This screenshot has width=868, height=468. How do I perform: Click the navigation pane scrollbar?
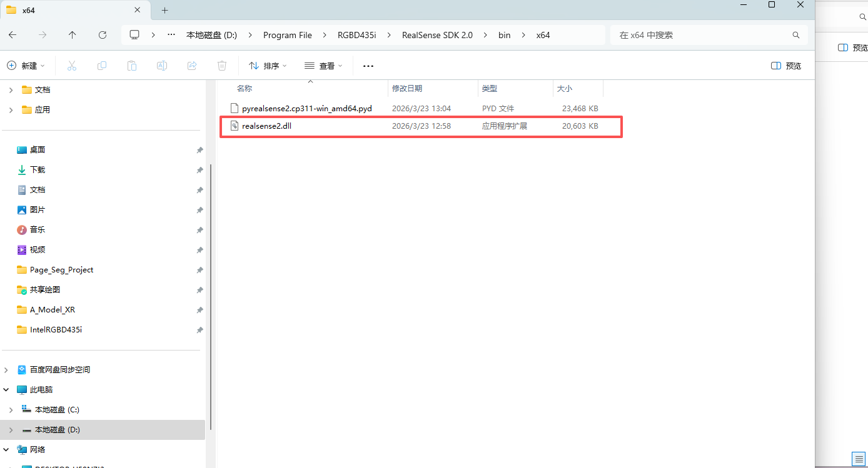tap(211, 297)
